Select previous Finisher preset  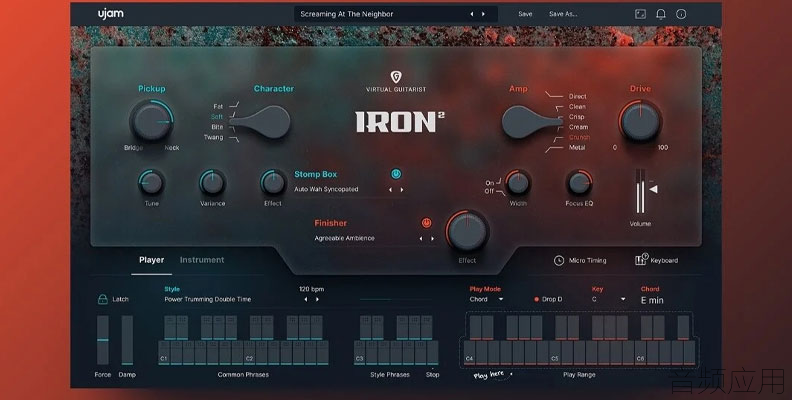coord(421,238)
